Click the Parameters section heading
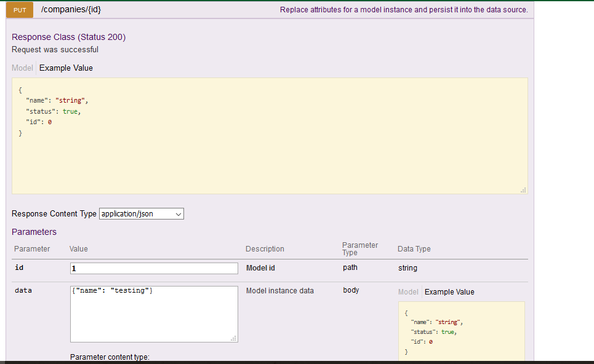Screen dimensions: 594x364 tap(34, 232)
